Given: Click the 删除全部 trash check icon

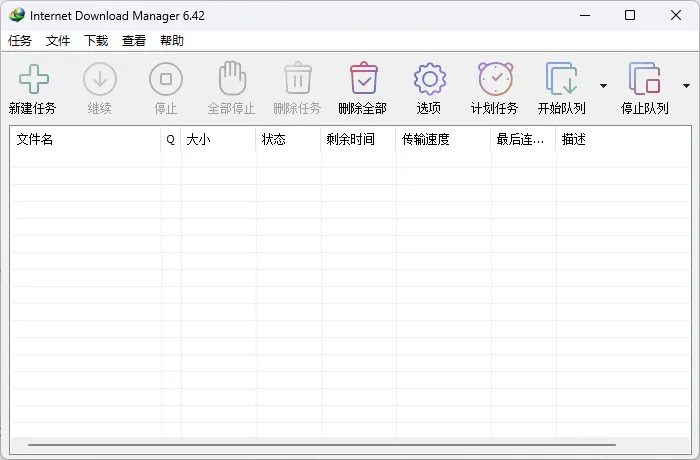Looking at the screenshot, I should coord(364,78).
